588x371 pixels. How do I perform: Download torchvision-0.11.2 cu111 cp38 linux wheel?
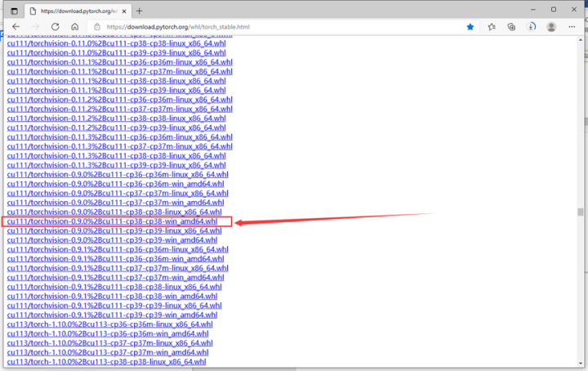tap(117, 118)
